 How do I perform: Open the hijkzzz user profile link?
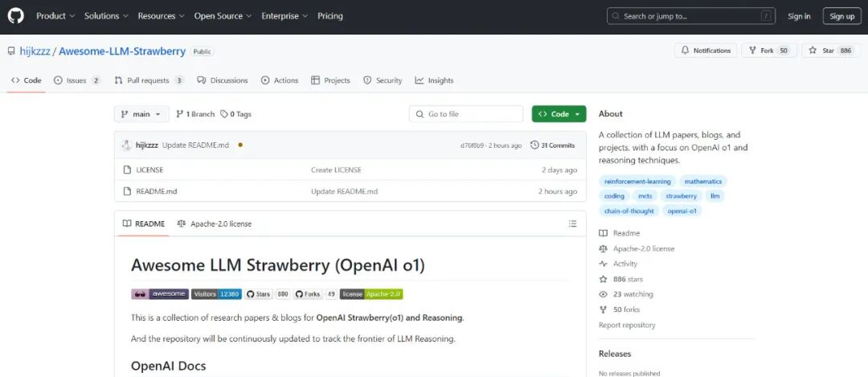click(35, 51)
